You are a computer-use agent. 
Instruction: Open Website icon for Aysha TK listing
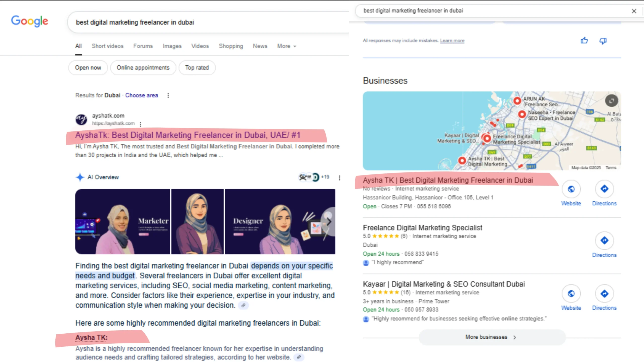[571, 189]
